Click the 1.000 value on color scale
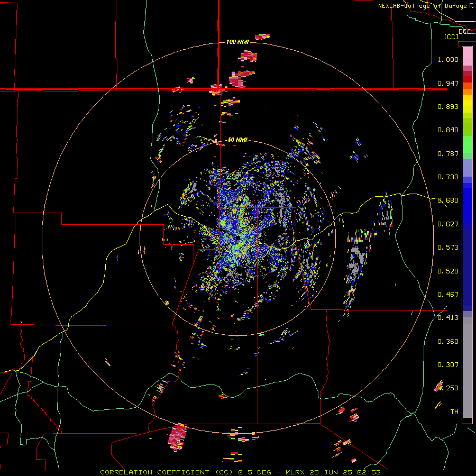This screenshot has height=476, width=476. pyautogui.click(x=448, y=59)
